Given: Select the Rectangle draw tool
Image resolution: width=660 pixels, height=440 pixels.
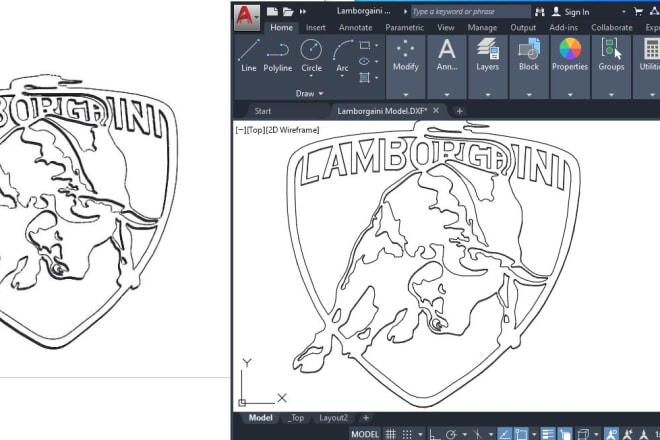Looking at the screenshot, I should pyautogui.click(x=365, y=45).
